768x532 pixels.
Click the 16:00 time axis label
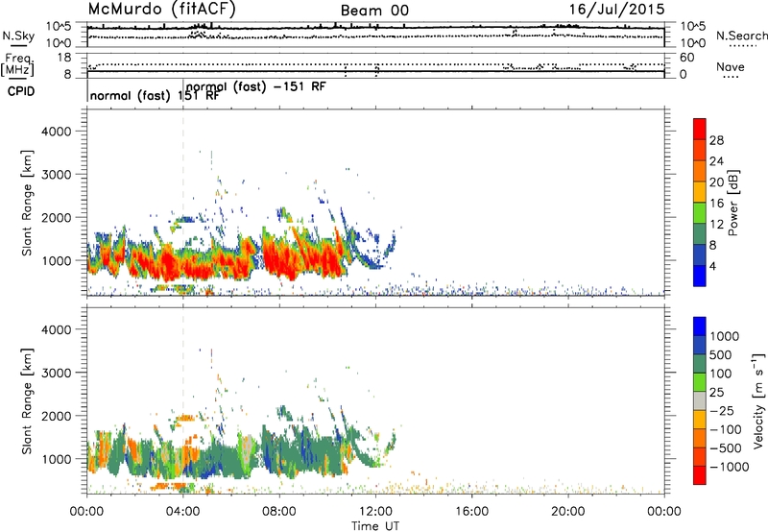click(471, 512)
